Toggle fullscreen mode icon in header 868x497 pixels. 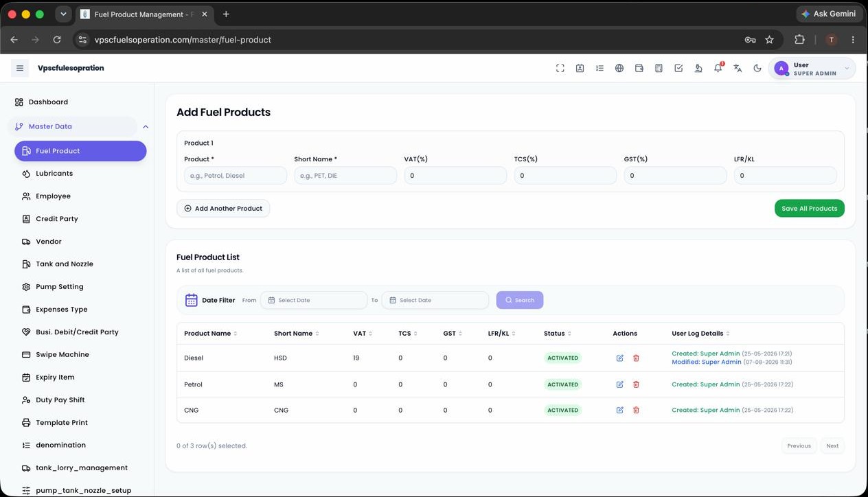(560, 68)
